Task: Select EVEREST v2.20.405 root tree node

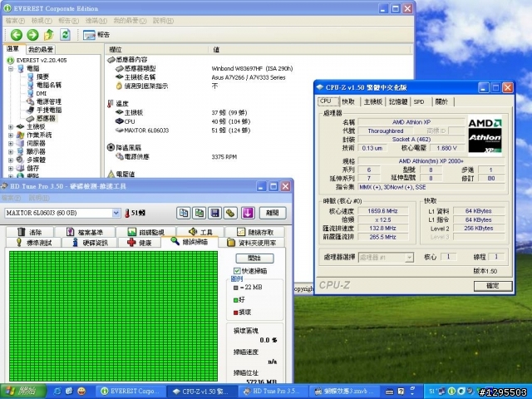Action: point(42,60)
